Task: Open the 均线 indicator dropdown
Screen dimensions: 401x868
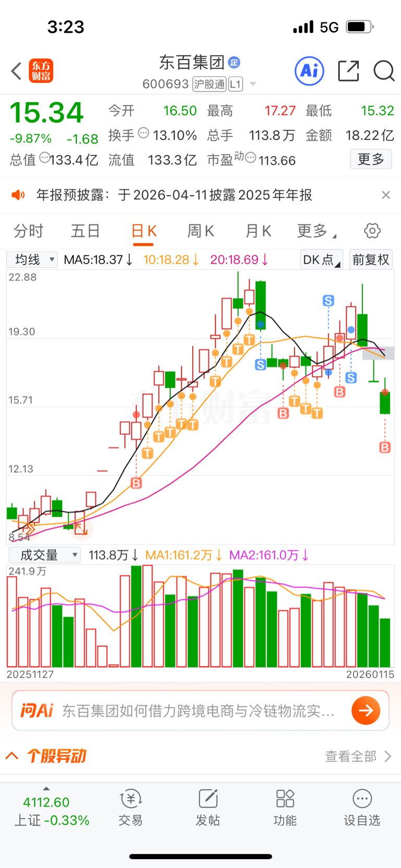Action: click(32, 260)
